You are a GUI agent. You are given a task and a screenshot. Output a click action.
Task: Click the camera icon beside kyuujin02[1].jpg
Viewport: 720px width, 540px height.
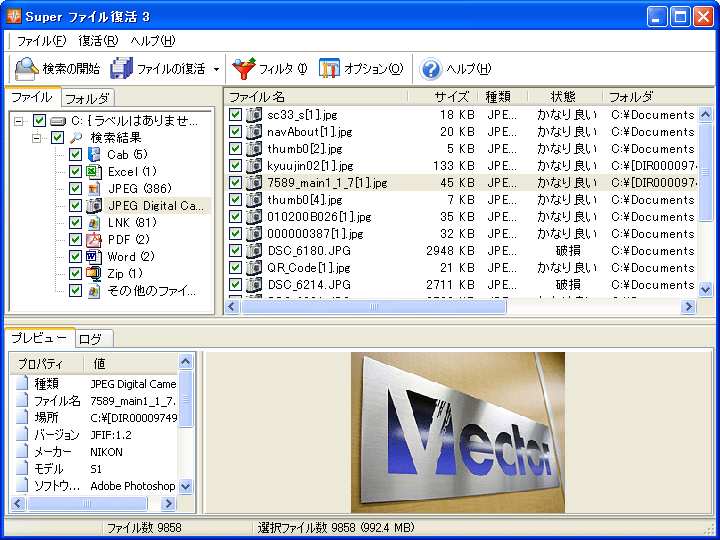click(254, 165)
